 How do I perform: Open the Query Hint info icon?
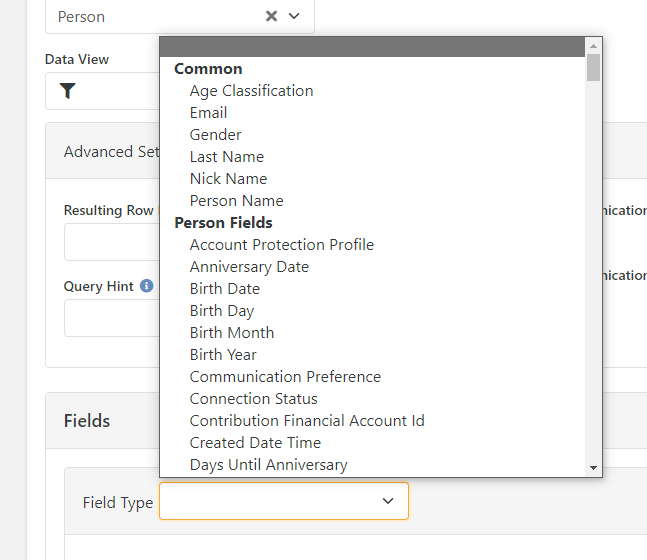point(146,286)
